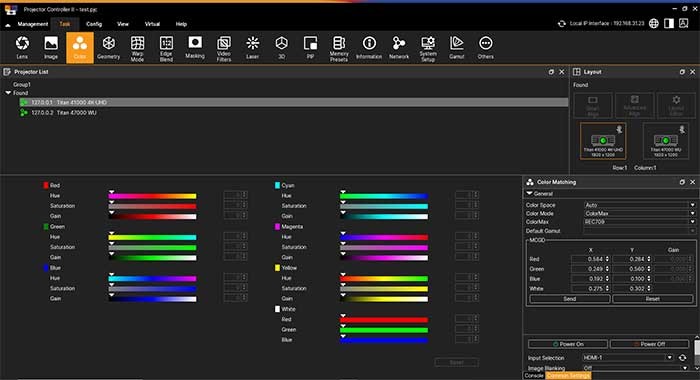Open the Config menu
This screenshot has width=700, height=380.
94,24
